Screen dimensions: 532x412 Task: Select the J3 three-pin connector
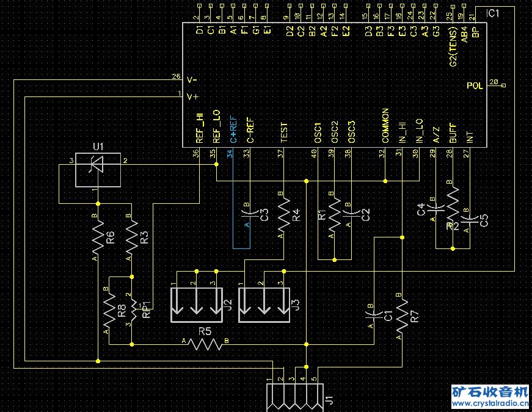click(x=264, y=305)
